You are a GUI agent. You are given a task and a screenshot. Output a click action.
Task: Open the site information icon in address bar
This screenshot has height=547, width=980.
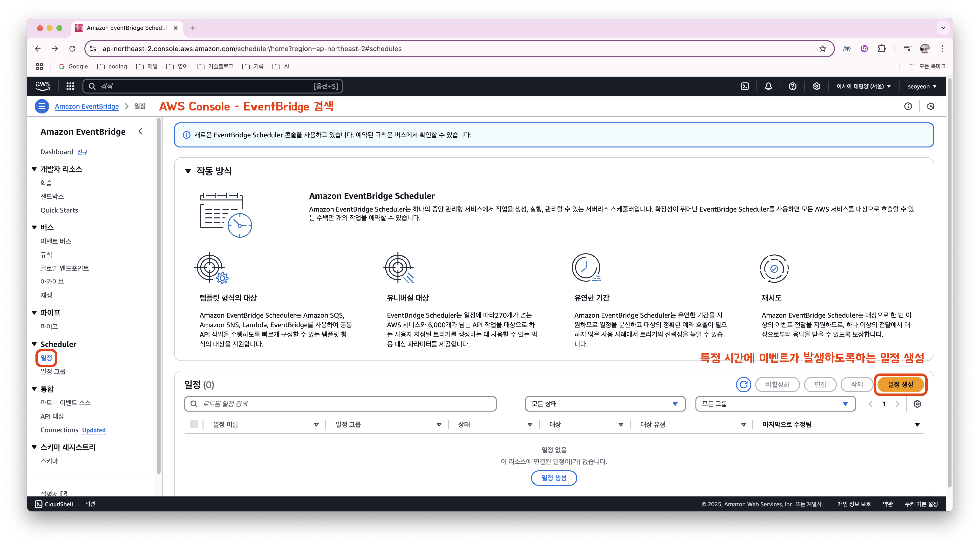(93, 49)
